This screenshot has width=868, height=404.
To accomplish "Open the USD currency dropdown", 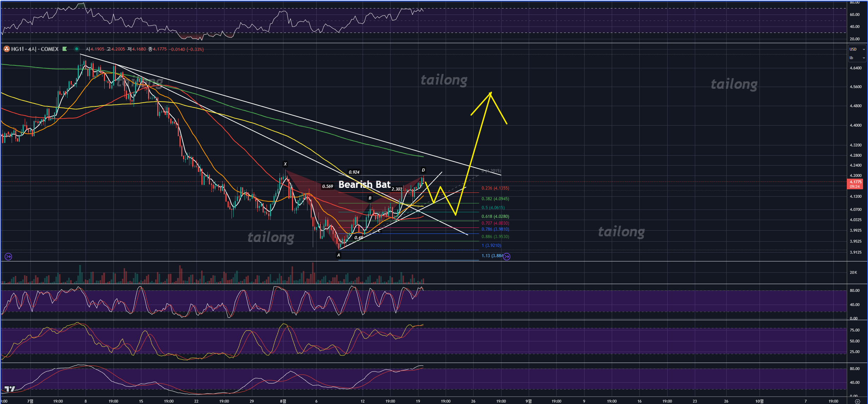I will [857, 49].
